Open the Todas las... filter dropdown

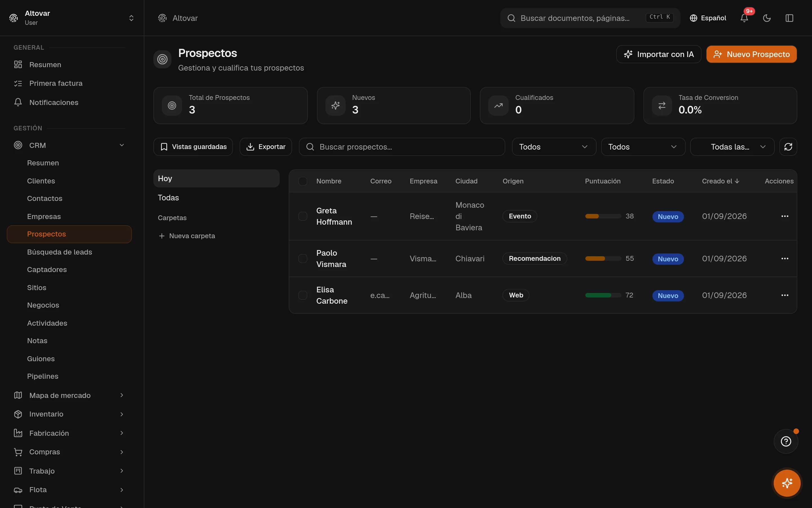pos(732,147)
